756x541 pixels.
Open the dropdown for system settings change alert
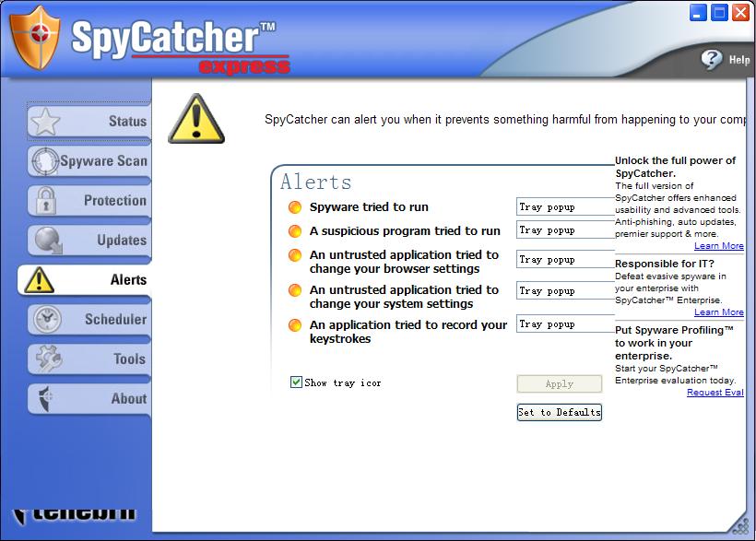[565, 290]
